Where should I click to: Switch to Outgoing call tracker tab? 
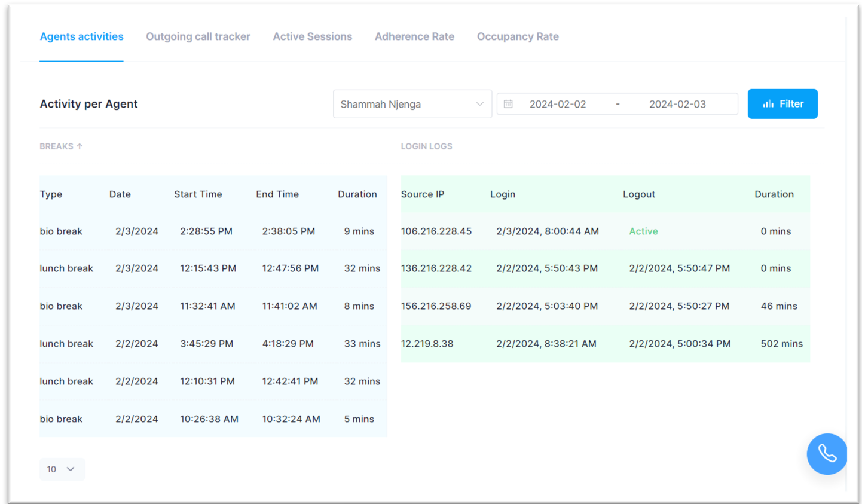[x=198, y=37]
